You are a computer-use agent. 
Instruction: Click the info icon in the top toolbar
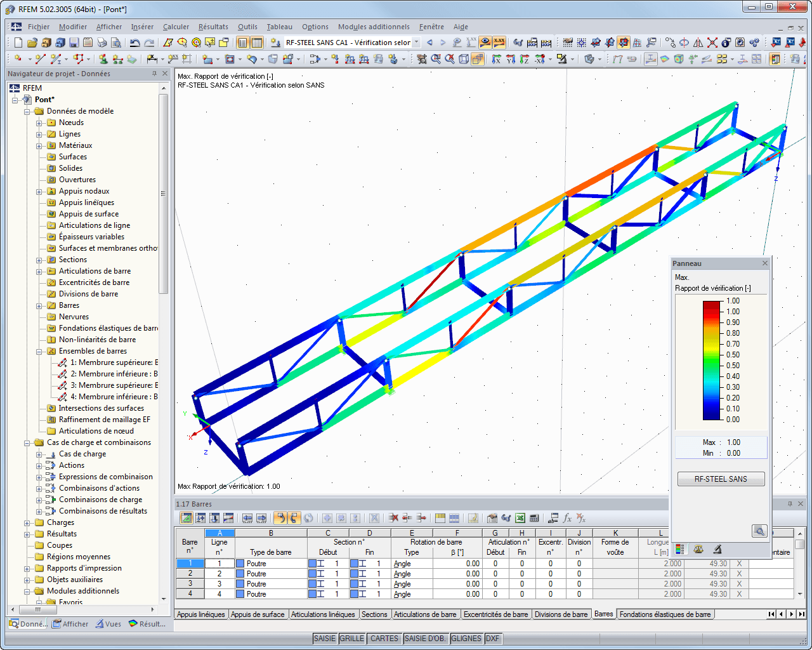tap(726, 43)
